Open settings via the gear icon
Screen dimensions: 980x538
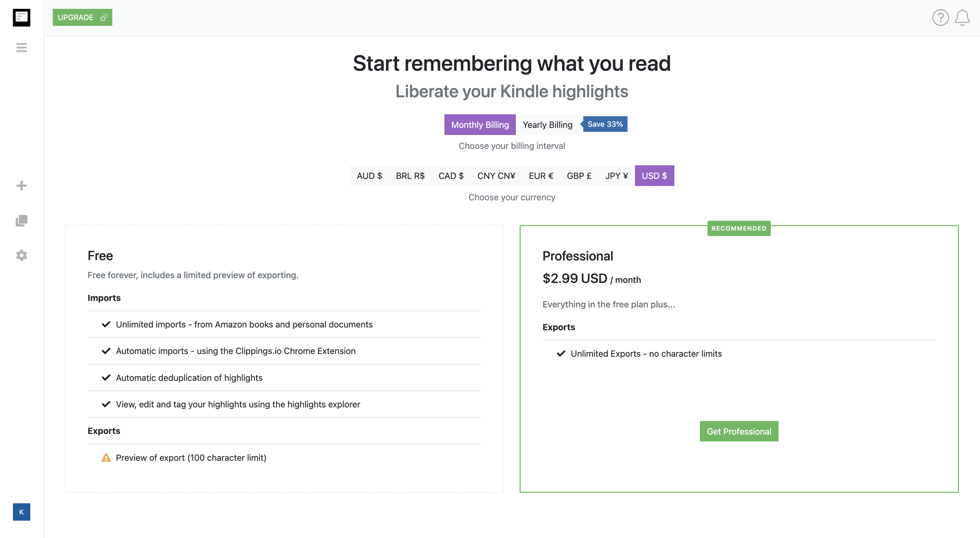coord(21,255)
